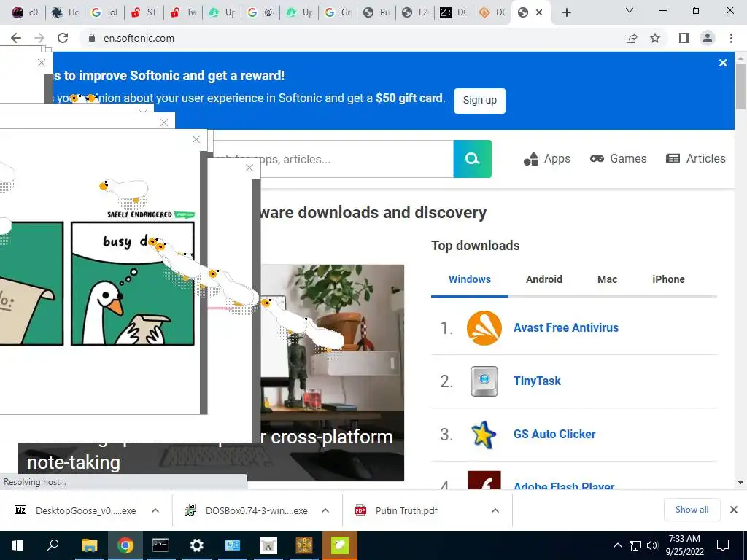Reload the Softonic page
Screen dimensions: 747x560
63,38
